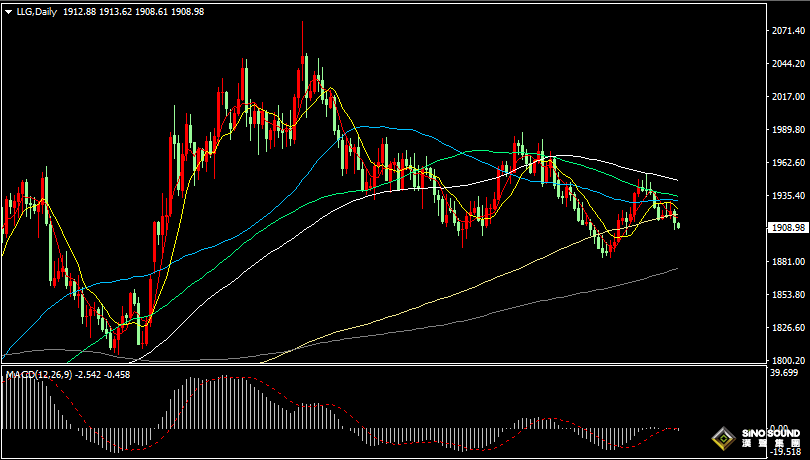Click the 1853.80 price axis label
Image resolution: width=810 pixels, height=460 pixels.
pyautogui.click(x=788, y=295)
